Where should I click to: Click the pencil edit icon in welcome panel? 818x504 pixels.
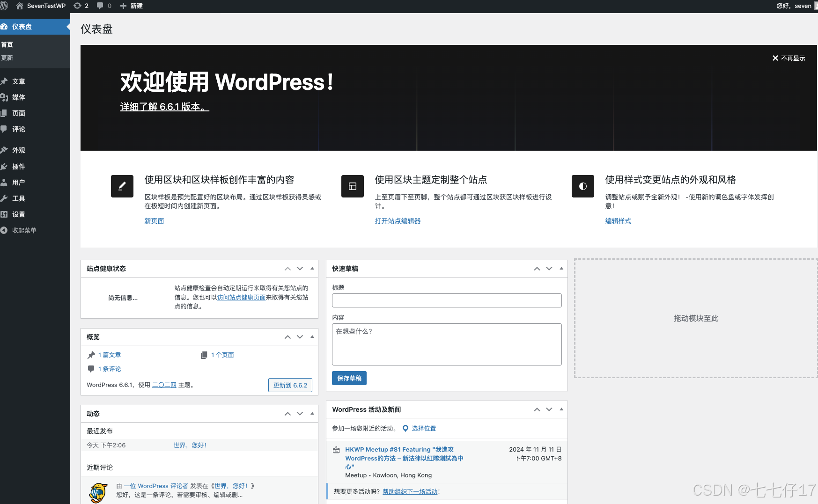click(122, 186)
